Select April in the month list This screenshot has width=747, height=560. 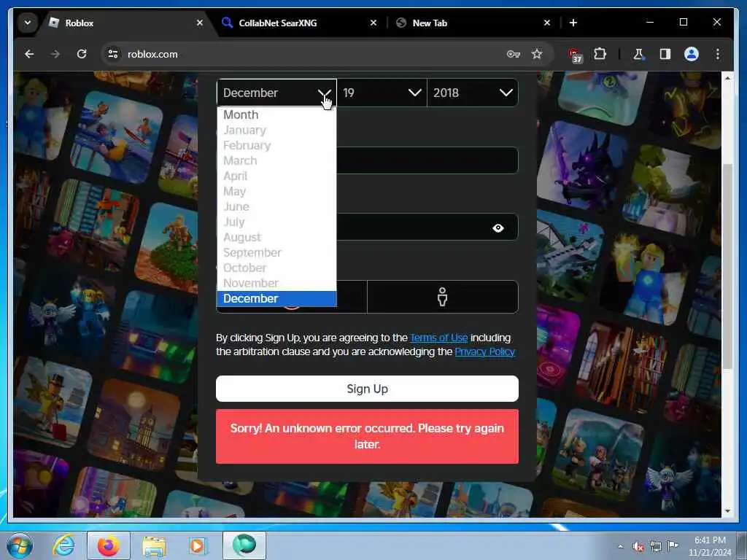(x=276, y=176)
